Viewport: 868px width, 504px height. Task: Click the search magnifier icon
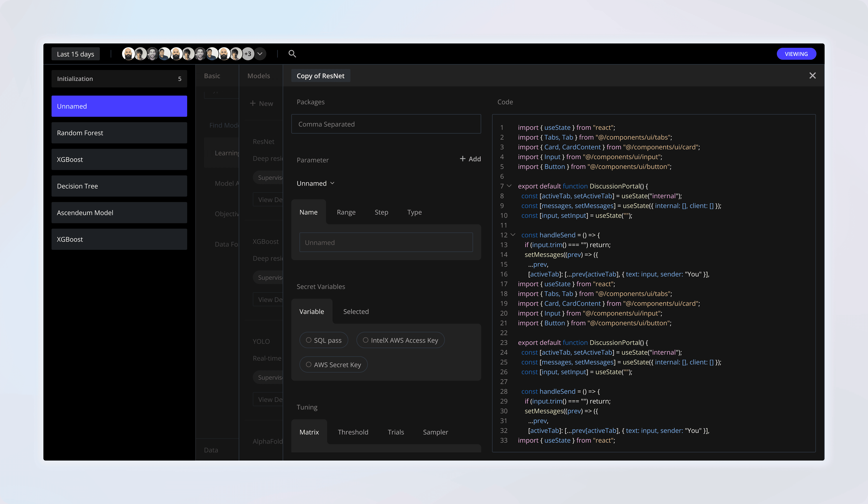tap(292, 54)
